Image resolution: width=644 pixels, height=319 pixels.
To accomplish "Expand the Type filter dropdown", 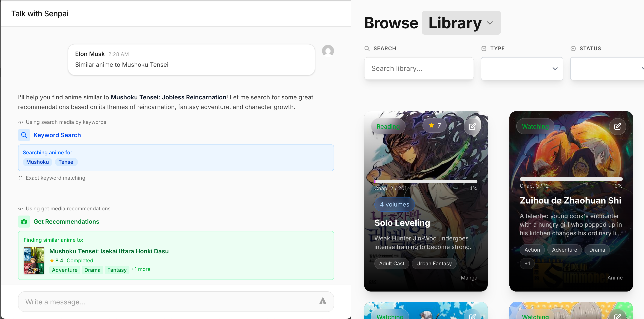I will click(522, 68).
